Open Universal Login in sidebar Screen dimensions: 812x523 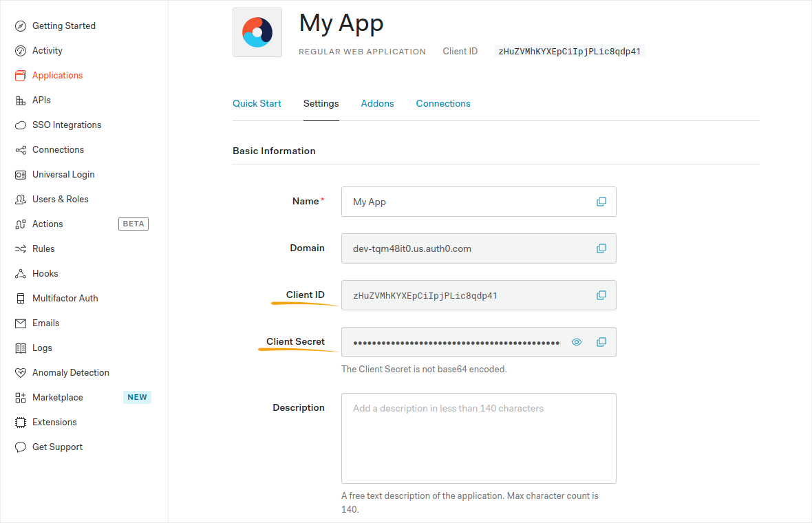(x=63, y=175)
